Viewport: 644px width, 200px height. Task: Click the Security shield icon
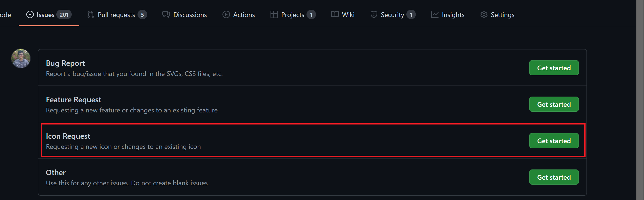click(373, 14)
